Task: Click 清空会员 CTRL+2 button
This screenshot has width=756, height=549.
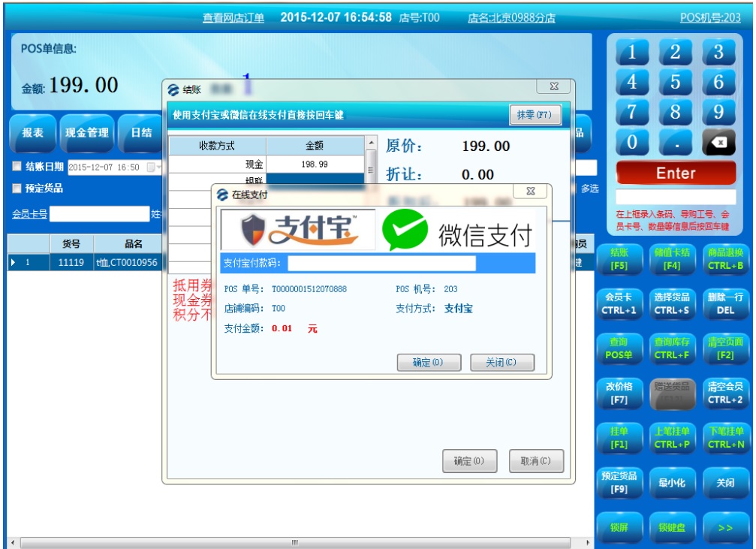Action: tap(725, 394)
